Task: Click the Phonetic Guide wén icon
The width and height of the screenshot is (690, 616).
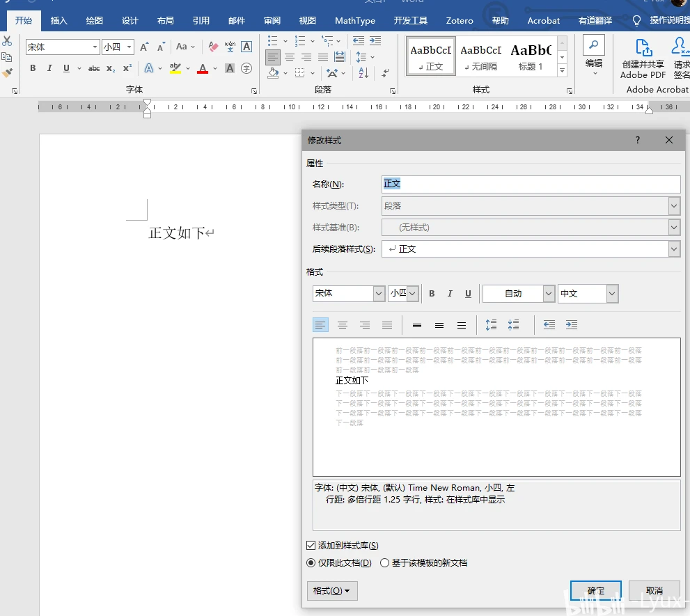Action: 230,47
